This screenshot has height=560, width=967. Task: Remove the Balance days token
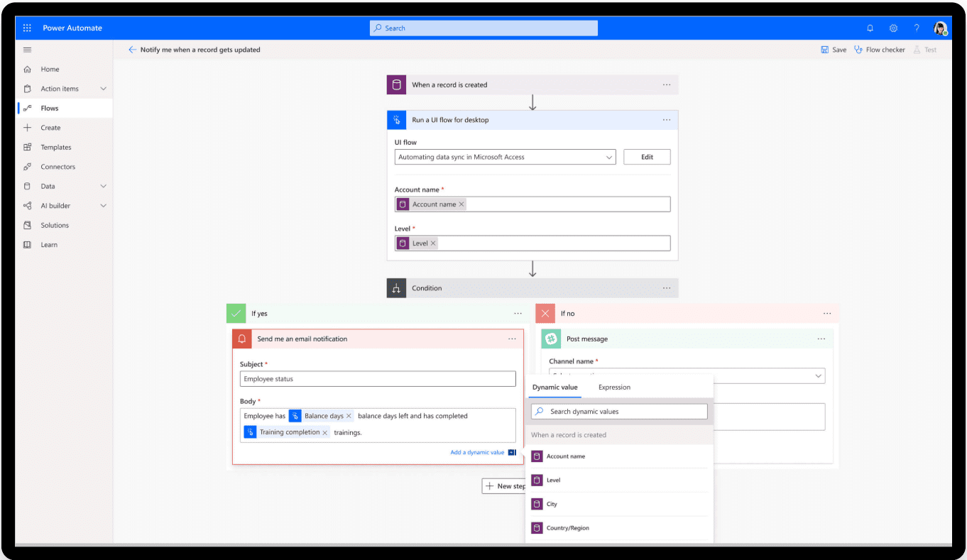coord(349,416)
